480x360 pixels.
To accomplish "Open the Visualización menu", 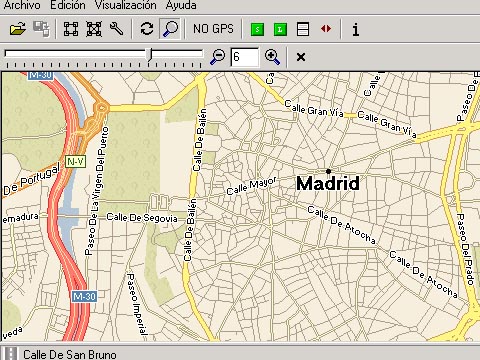I will [x=126, y=5].
